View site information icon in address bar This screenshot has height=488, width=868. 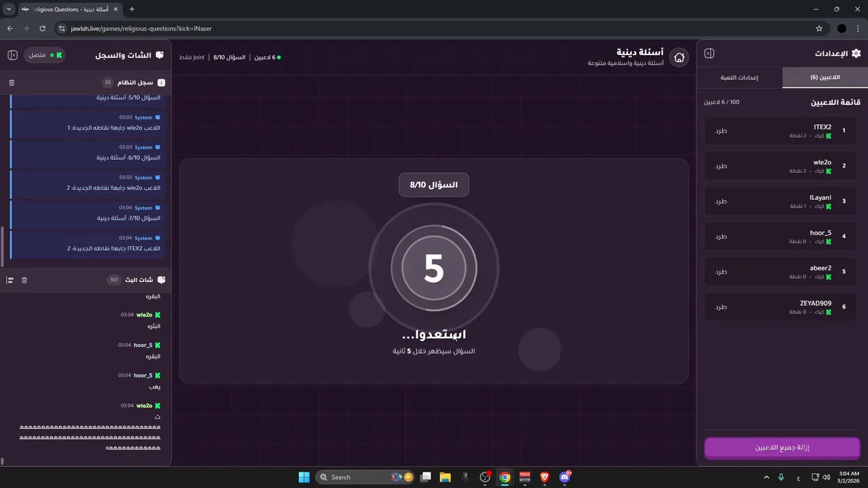tap(62, 28)
